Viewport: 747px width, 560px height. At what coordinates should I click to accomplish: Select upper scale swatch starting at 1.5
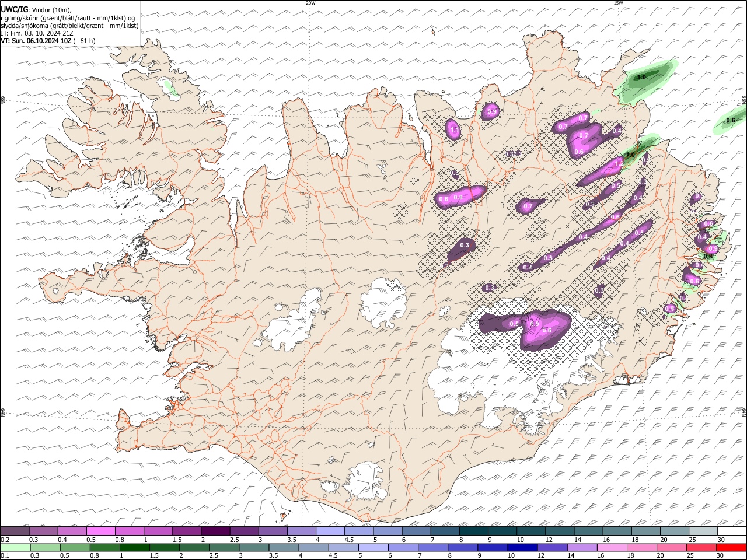pyautogui.click(x=187, y=531)
